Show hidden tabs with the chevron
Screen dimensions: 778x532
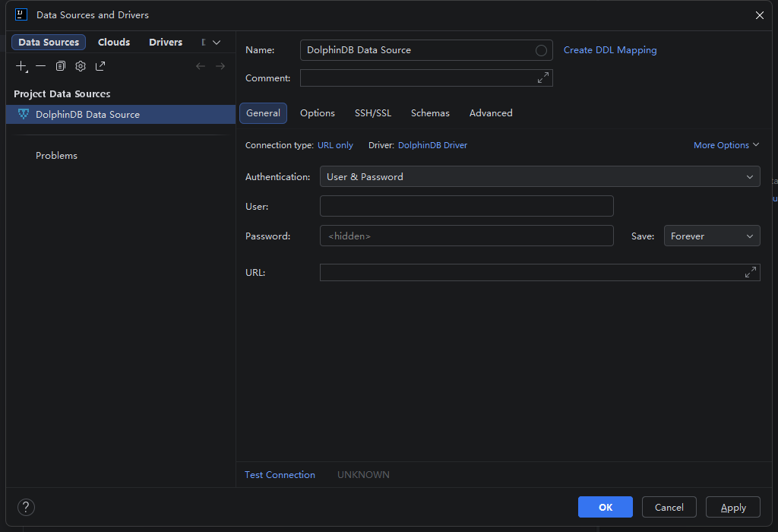point(217,43)
